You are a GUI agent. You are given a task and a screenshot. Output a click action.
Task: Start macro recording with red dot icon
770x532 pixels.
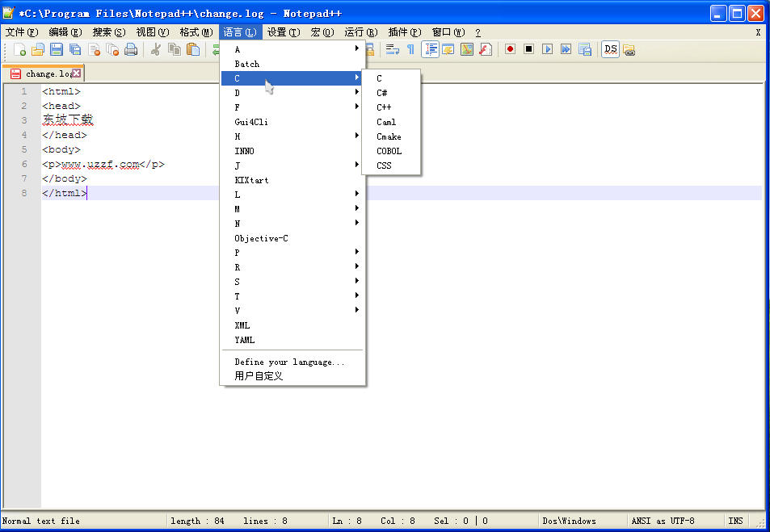(510, 49)
